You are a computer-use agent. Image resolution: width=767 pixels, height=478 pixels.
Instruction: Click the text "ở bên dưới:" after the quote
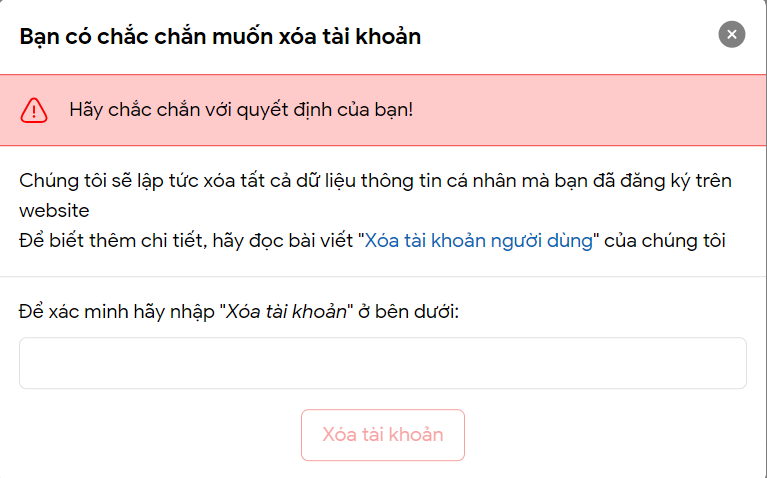[x=408, y=312]
